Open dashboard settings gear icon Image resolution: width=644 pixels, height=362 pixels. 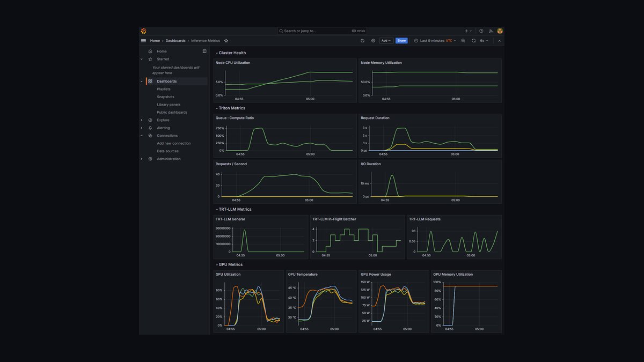click(x=374, y=41)
